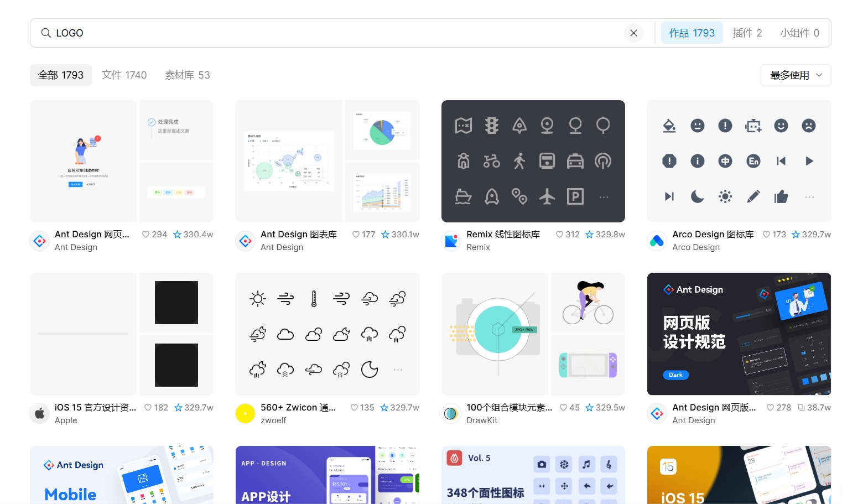Open the bottom iOS 15 thumbnail
The image size is (842, 504).
pos(739,475)
